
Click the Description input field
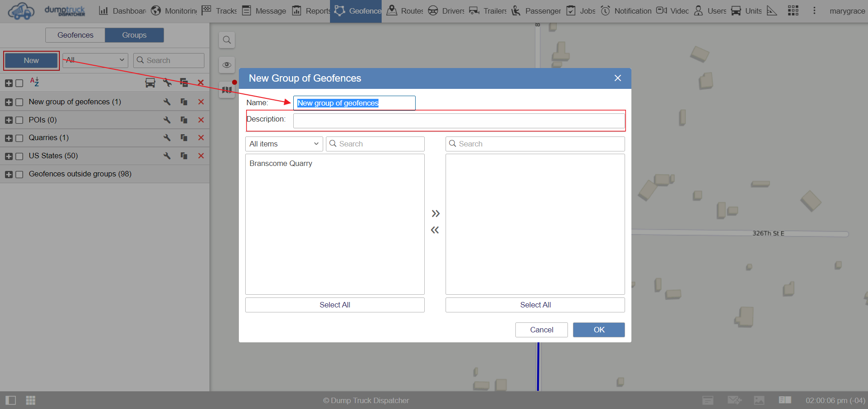(458, 121)
